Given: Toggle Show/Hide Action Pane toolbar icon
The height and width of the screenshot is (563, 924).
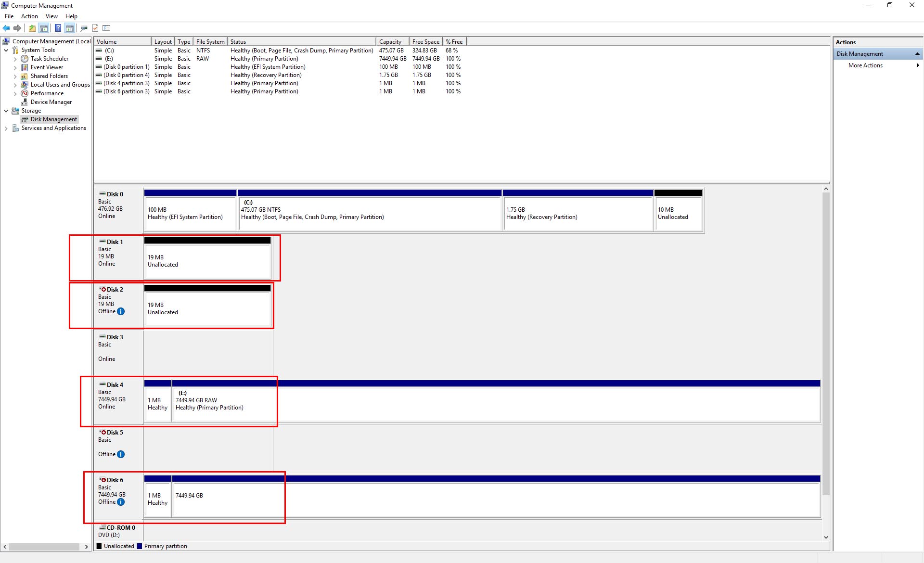Looking at the screenshot, I should [x=70, y=28].
